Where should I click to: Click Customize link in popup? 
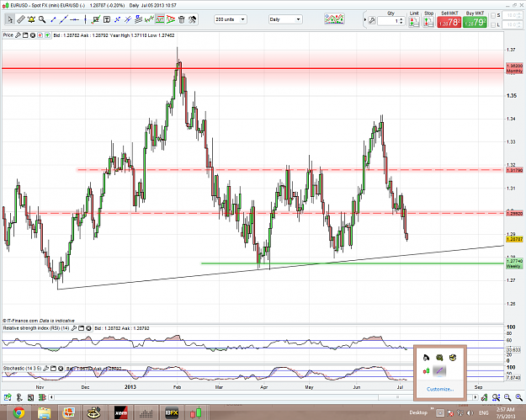440,389
